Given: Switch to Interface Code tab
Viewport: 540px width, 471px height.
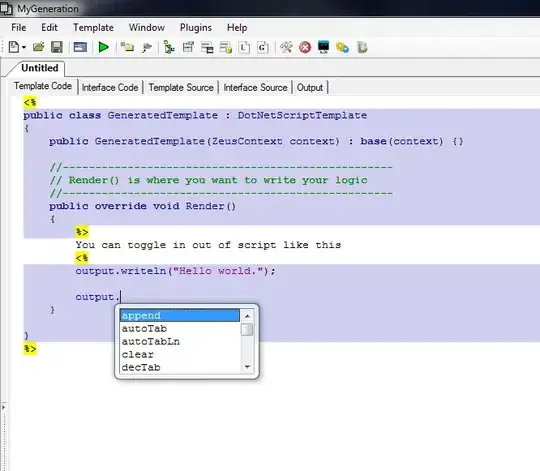Looking at the screenshot, I should 110,87.
